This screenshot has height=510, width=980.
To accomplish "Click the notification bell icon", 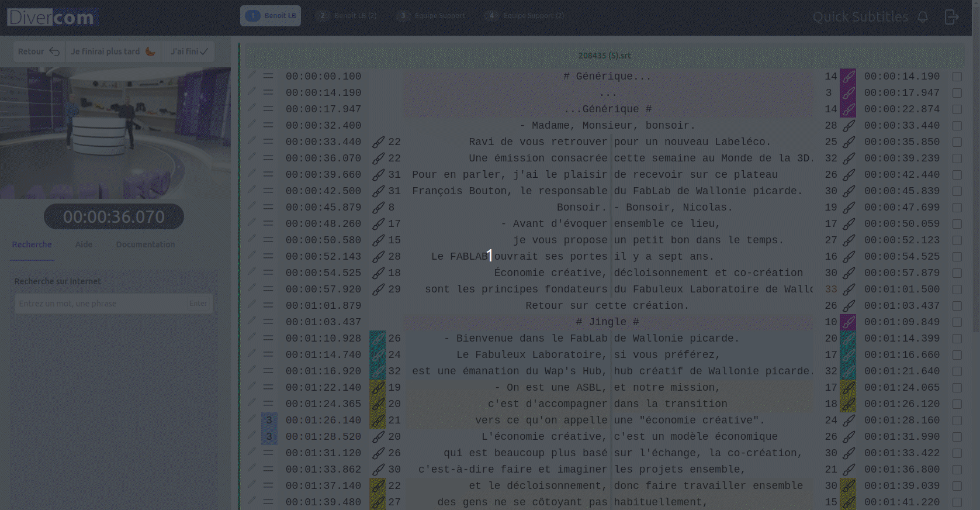I will pyautogui.click(x=923, y=17).
